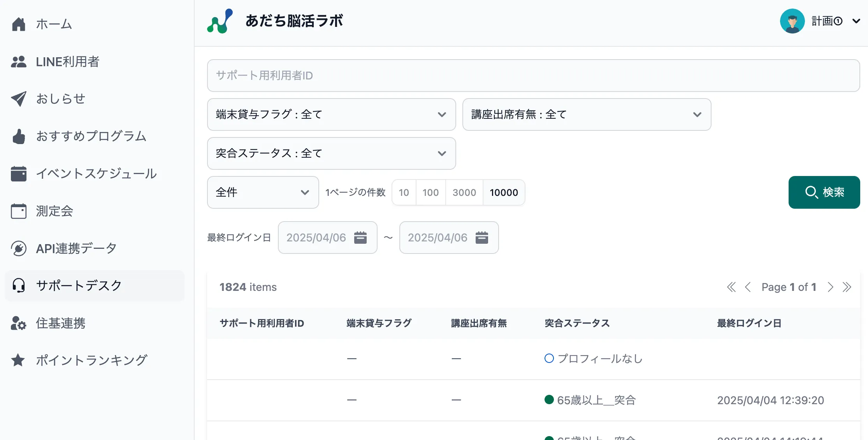Select 測定会 in the sidebar

54,211
